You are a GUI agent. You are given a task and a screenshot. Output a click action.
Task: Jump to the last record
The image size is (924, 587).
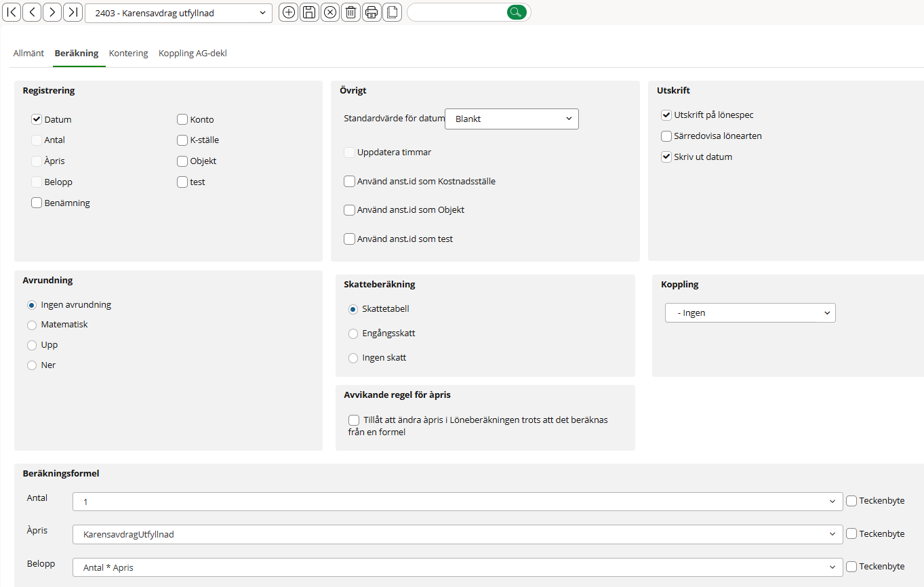(73, 12)
